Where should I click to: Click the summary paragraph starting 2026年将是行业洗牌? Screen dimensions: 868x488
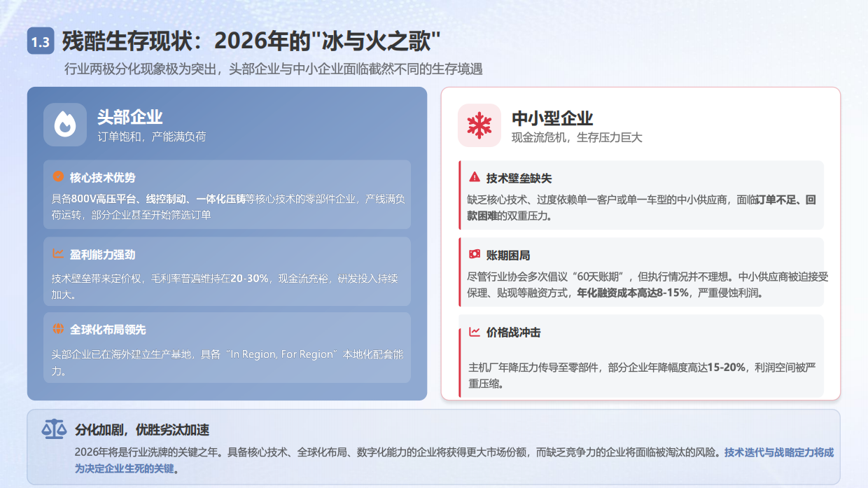click(x=454, y=460)
